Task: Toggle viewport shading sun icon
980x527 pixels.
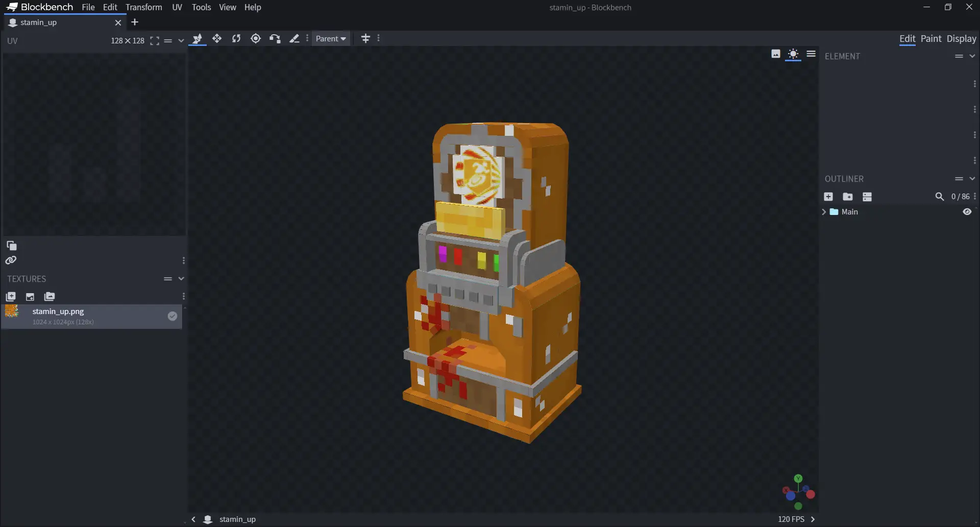Action: click(x=793, y=54)
